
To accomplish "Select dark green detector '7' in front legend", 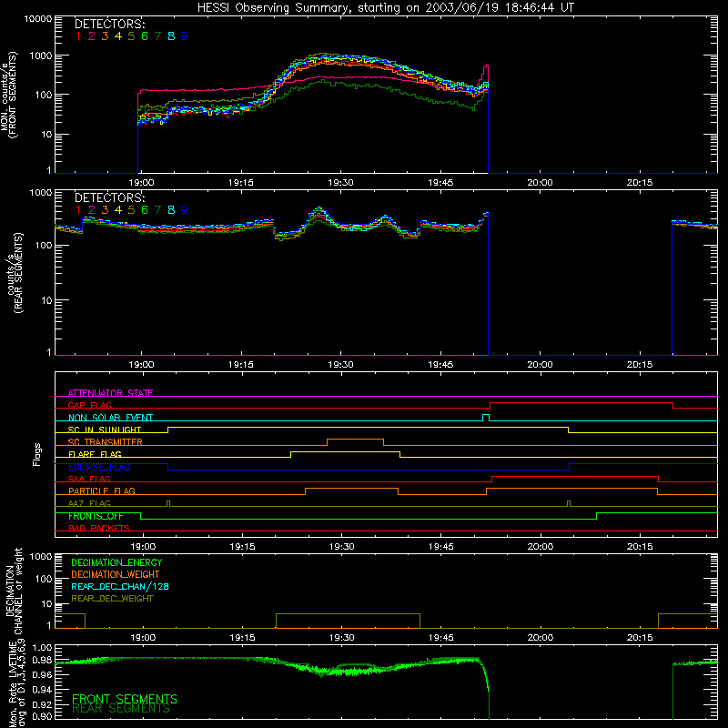I will click(157, 36).
